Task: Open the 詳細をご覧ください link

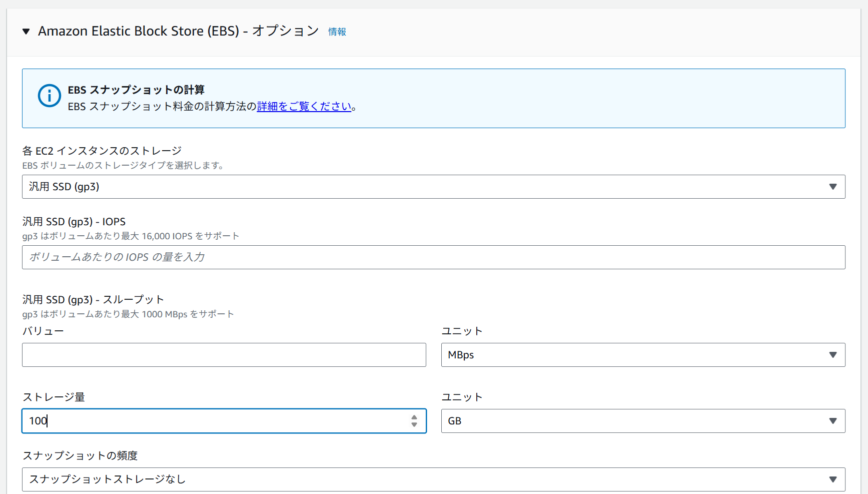Action: click(x=304, y=106)
